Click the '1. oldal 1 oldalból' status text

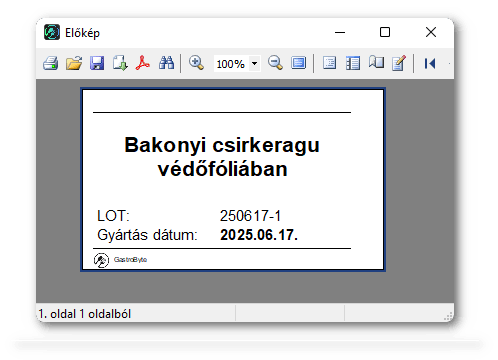(85, 314)
